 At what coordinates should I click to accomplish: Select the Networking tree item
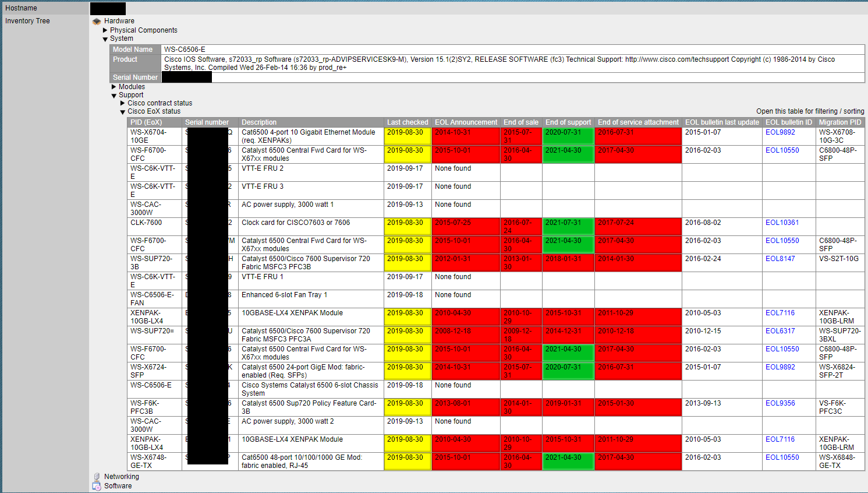pos(122,477)
